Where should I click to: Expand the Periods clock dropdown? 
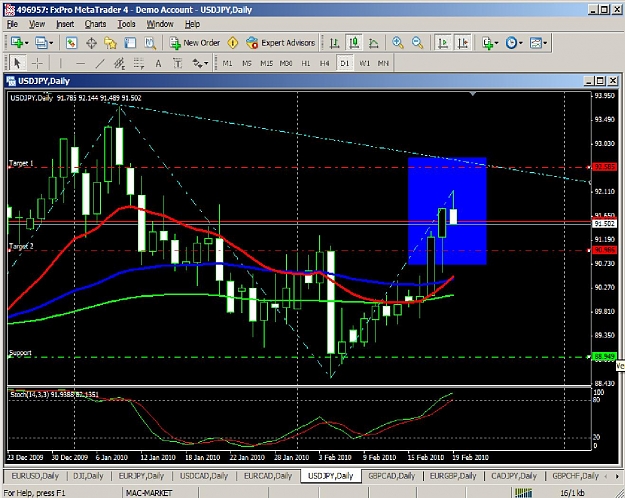(x=521, y=43)
